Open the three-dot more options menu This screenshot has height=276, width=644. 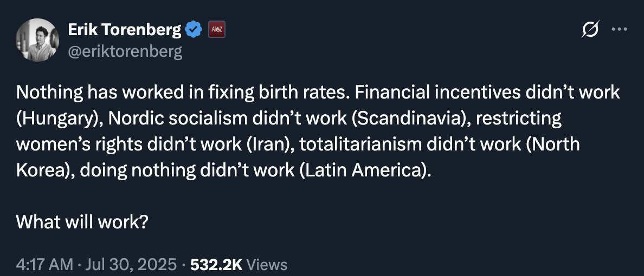[x=619, y=30]
